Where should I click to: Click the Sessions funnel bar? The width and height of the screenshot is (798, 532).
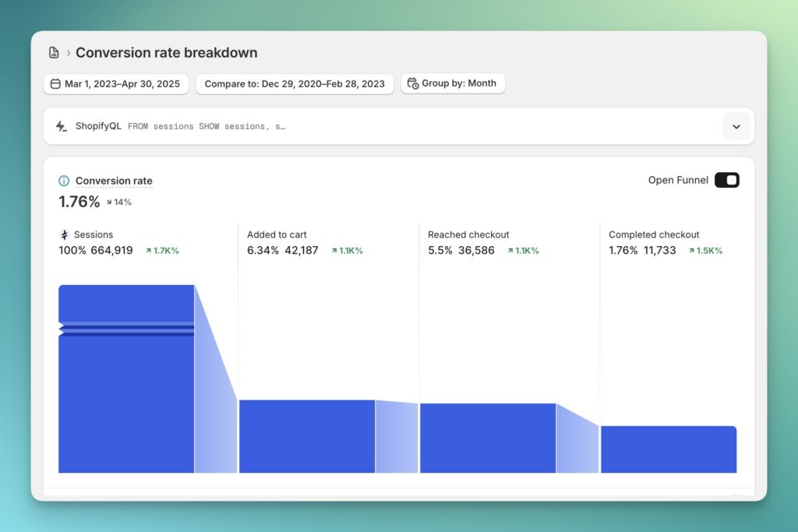[x=126, y=389]
